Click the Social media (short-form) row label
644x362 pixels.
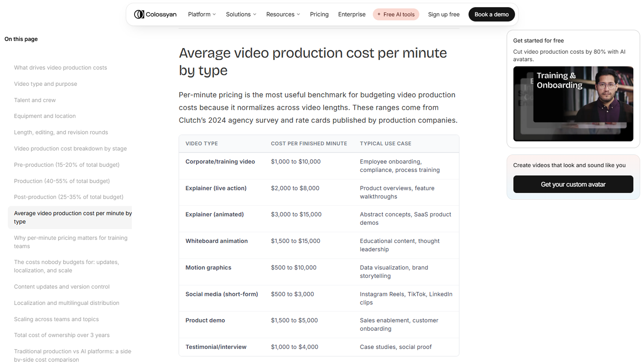221,294
